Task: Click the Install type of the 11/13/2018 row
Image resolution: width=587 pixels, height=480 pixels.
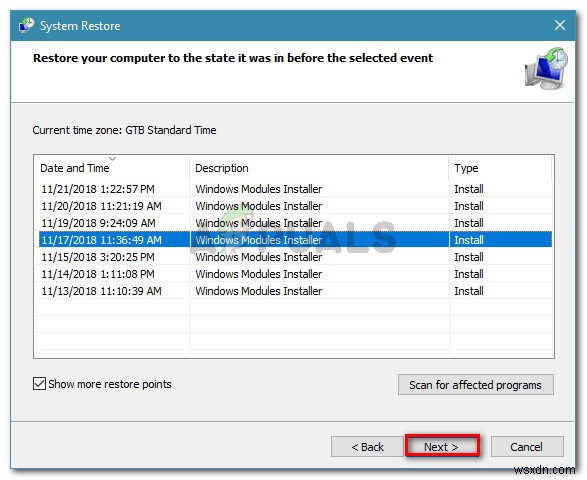Action: (469, 291)
